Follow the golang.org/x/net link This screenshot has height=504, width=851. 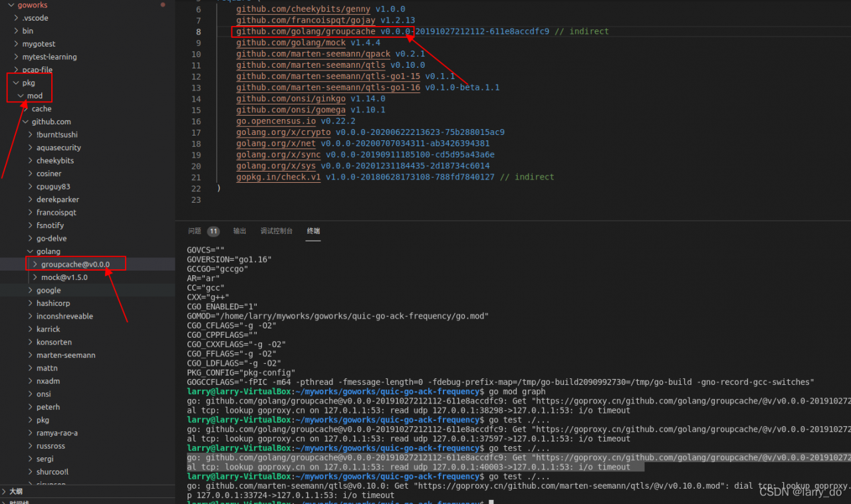(x=276, y=144)
